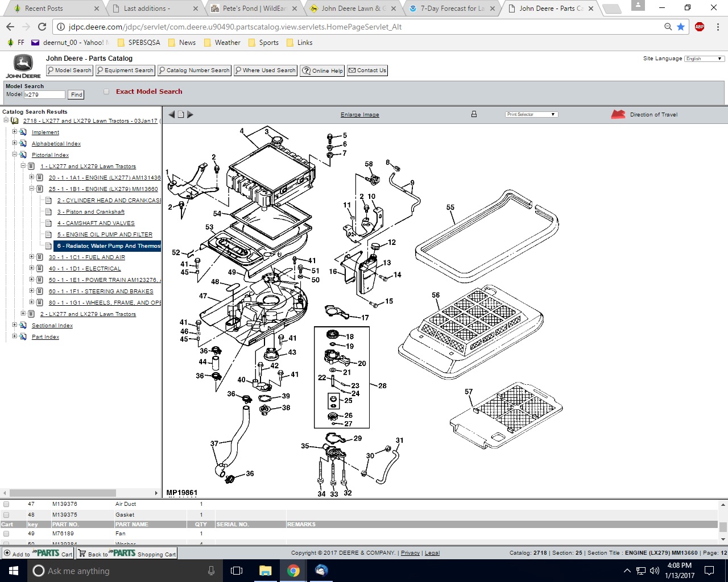
Task: Click the John Deere logo
Action: coord(23,66)
